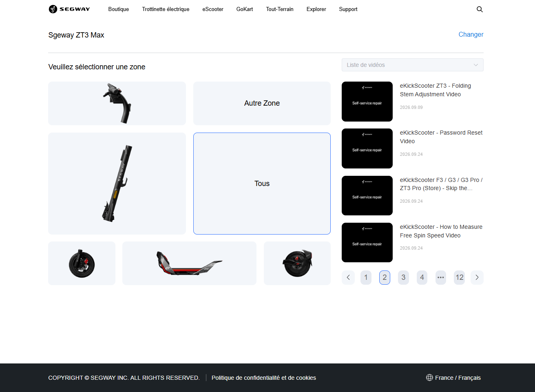Viewport: 535px width, 392px height.
Task: Open the Support menu
Action: (348, 9)
